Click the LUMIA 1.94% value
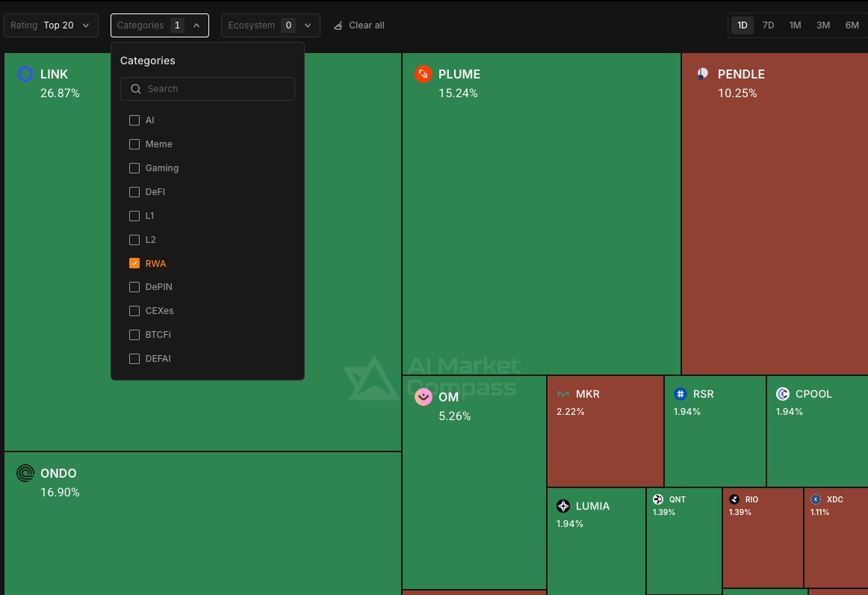 [x=570, y=523]
